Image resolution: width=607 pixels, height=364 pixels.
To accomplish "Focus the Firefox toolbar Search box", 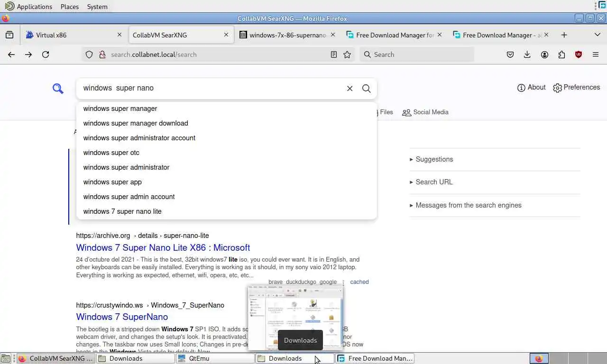I will tap(417, 55).
